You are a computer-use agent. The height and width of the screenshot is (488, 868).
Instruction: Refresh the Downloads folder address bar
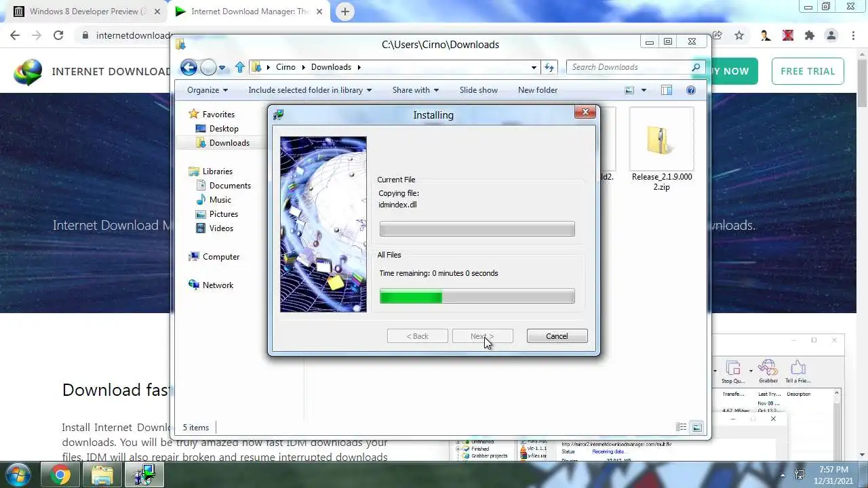(x=549, y=67)
